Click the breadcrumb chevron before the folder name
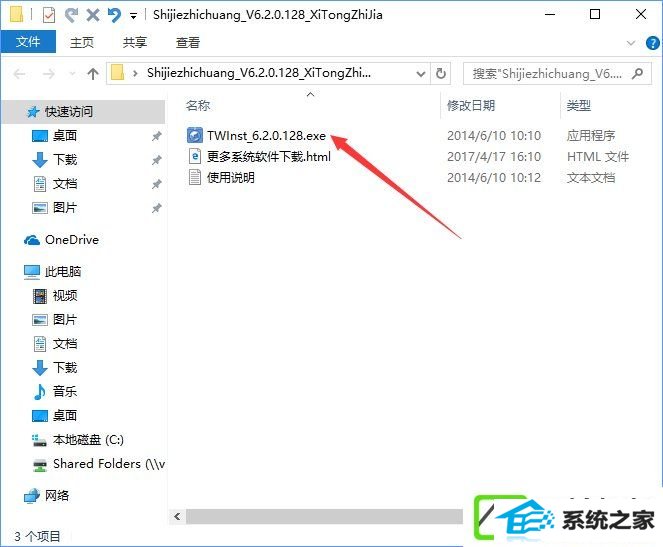The image size is (663, 547). click(135, 74)
